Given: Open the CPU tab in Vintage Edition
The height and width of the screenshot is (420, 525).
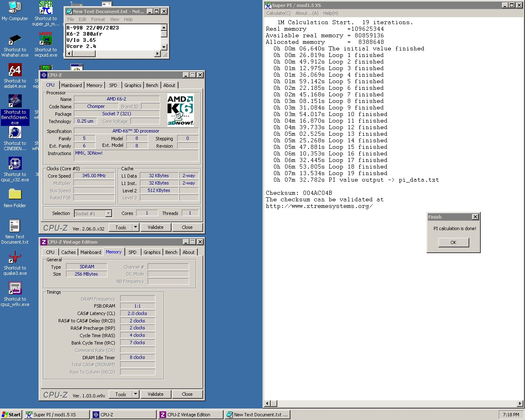Looking at the screenshot, I should coord(50,252).
